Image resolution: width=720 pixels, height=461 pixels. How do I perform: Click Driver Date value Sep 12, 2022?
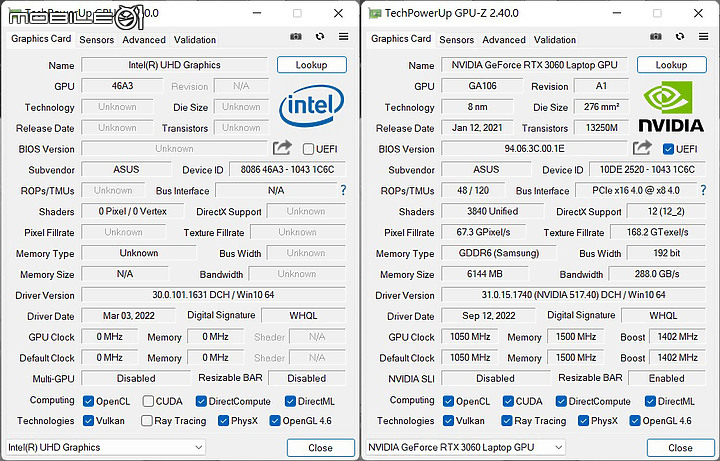(489, 316)
